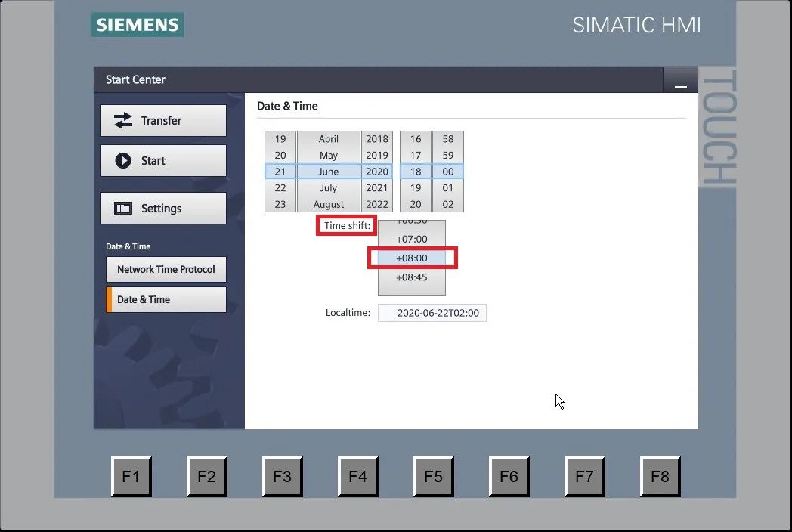792x532 pixels.
Task: Click the Siemens logo
Action: (138, 25)
